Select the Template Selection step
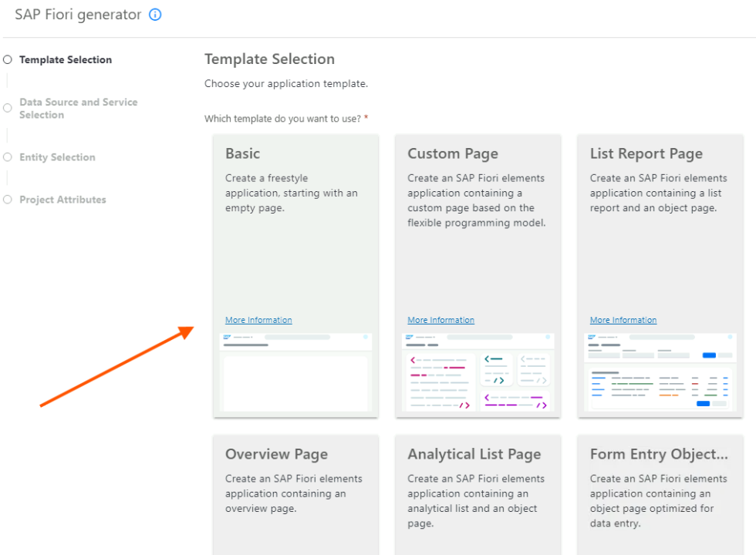This screenshot has width=756, height=555. point(58,60)
